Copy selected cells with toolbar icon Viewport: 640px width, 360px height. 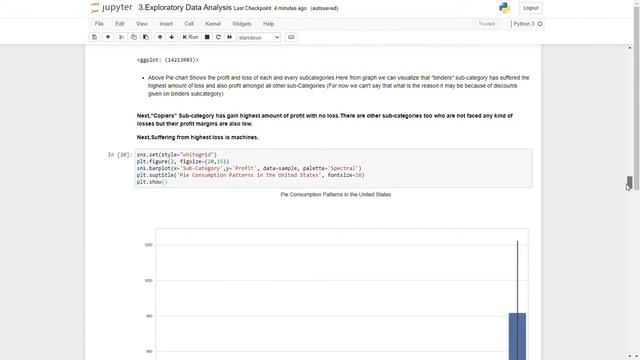pos(133,37)
